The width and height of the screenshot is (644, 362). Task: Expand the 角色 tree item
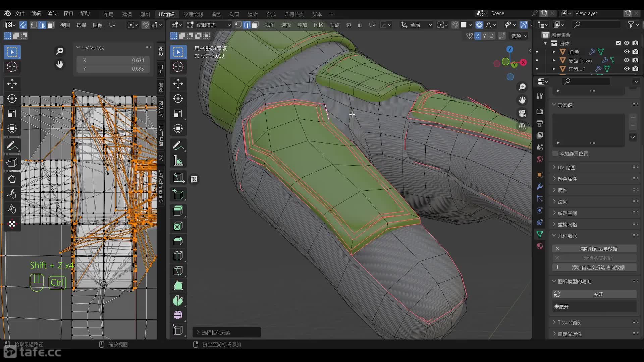click(554, 52)
